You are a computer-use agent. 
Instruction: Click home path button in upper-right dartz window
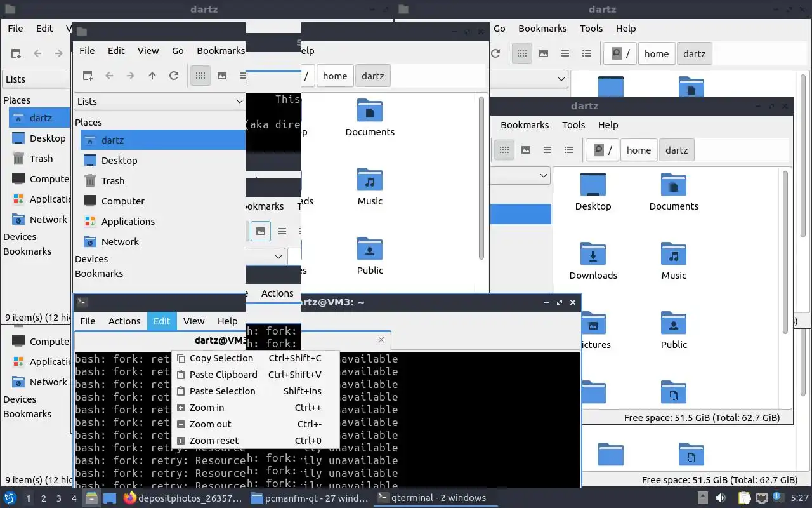tap(657, 53)
